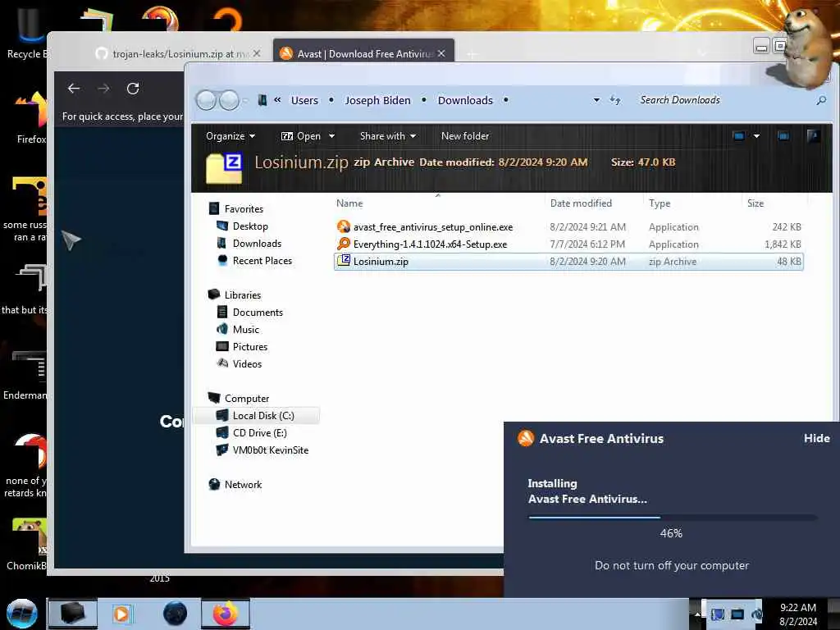The width and height of the screenshot is (840, 630).
Task: Click Losinium.zip small 7-zip icon
Action: pyautogui.click(x=344, y=261)
